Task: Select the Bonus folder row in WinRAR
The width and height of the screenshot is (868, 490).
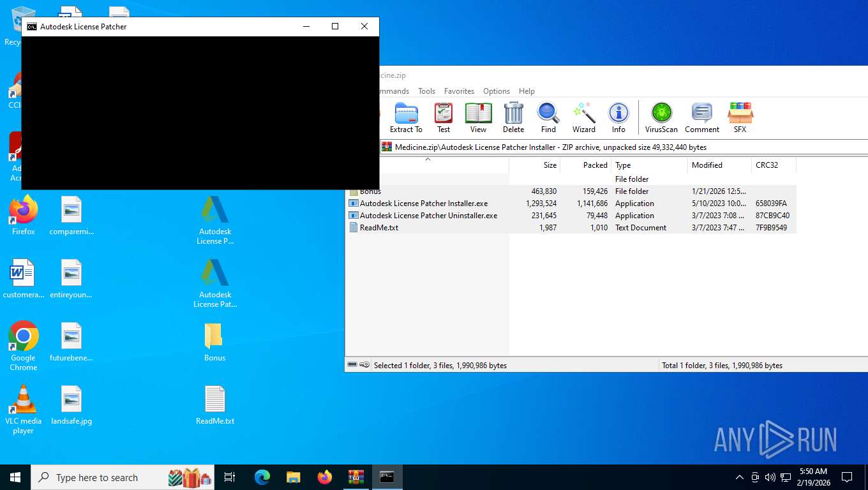Action: coord(571,191)
